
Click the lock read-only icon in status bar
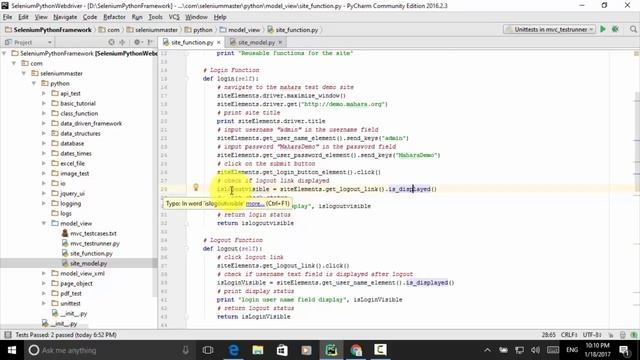pyautogui.click(x=611, y=335)
